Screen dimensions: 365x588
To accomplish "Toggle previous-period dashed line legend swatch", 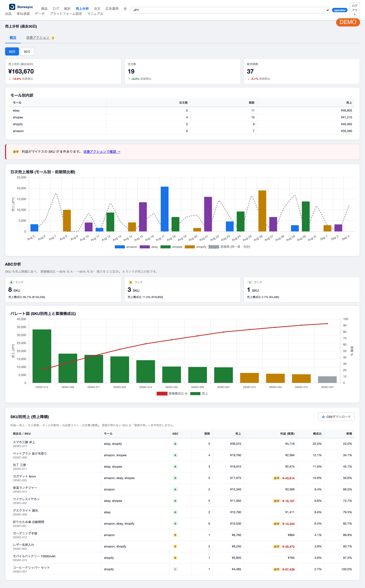I will pos(214,247).
